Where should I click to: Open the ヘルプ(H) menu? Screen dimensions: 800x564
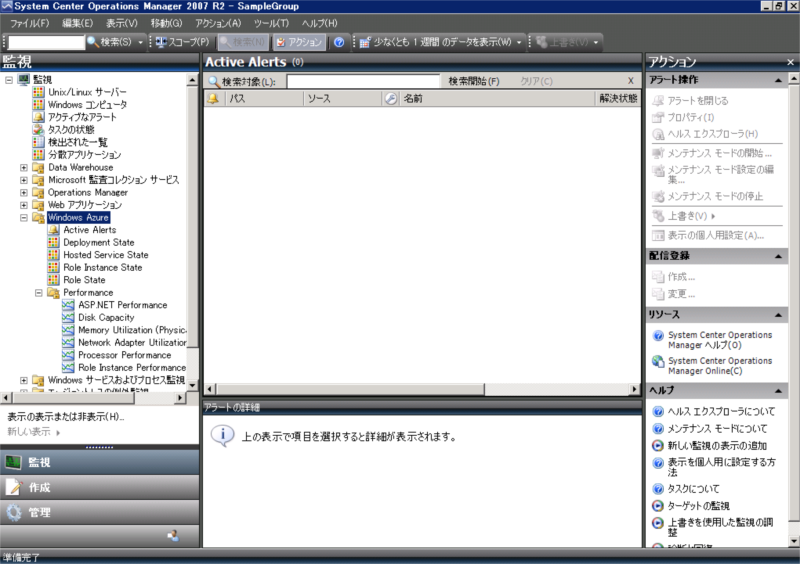(x=319, y=23)
